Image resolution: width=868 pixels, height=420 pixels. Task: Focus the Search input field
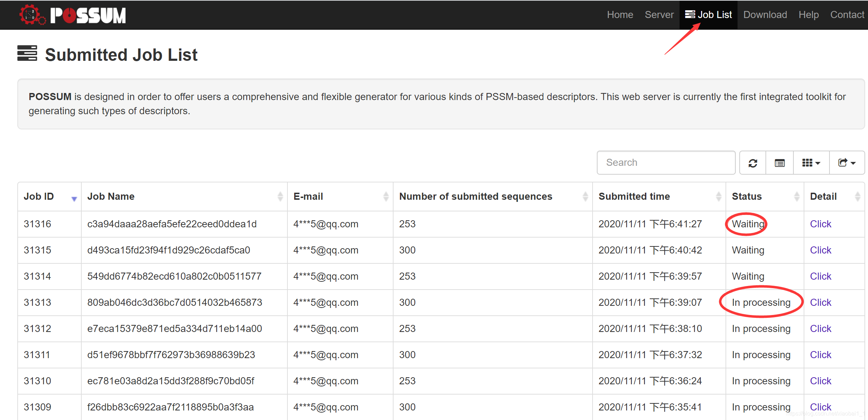[x=666, y=163]
